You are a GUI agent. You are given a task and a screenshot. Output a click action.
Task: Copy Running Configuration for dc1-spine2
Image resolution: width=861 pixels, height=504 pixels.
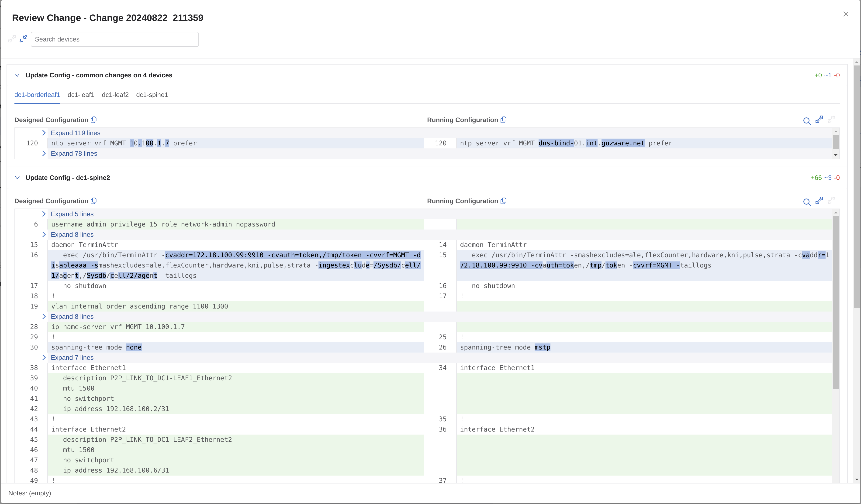[503, 201]
